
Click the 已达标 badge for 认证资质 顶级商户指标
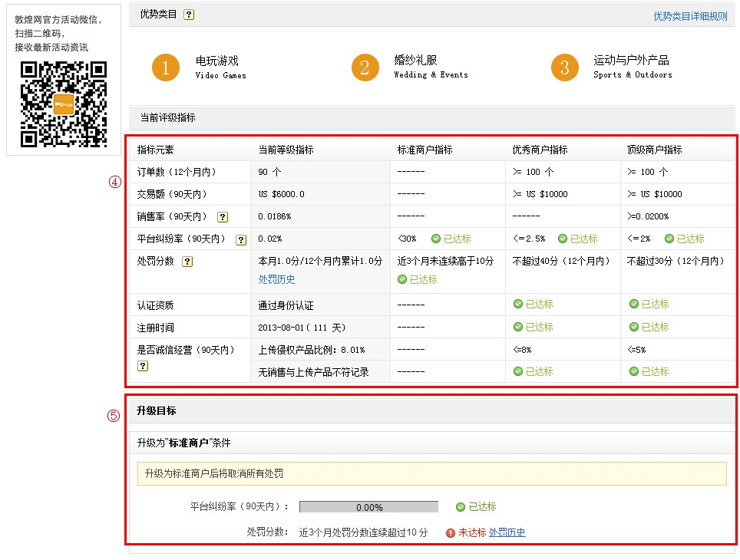click(x=650, y=304)
